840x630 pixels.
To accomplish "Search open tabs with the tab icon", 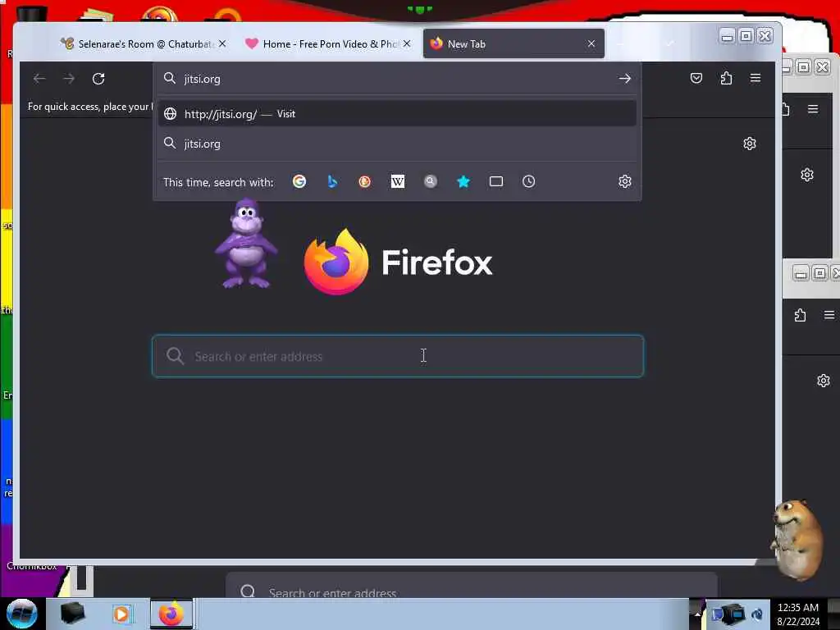I will coord(496,181).
